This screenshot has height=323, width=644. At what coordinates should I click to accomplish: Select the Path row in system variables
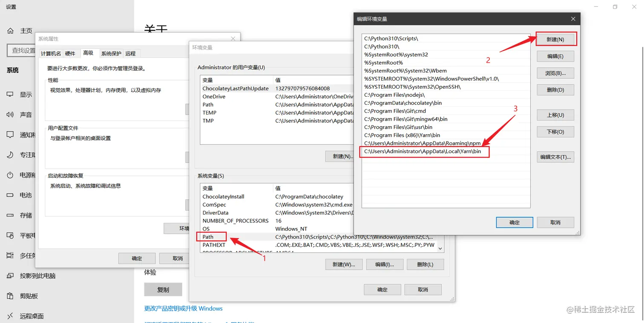[319, 237]
